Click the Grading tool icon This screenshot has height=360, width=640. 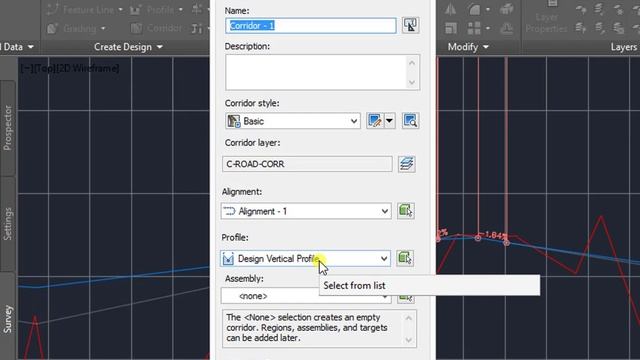(x=52, y=29)
